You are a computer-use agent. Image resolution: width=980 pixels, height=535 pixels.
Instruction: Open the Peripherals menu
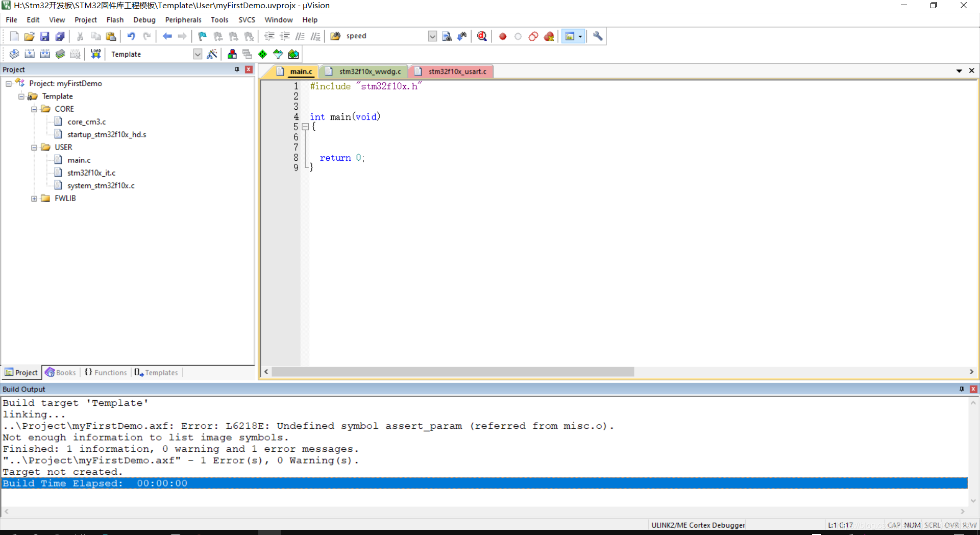click(x=183, y=20)
